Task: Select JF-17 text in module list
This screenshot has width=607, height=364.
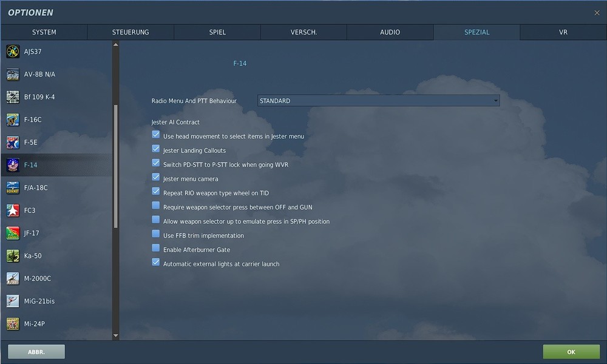Action: 32,233
